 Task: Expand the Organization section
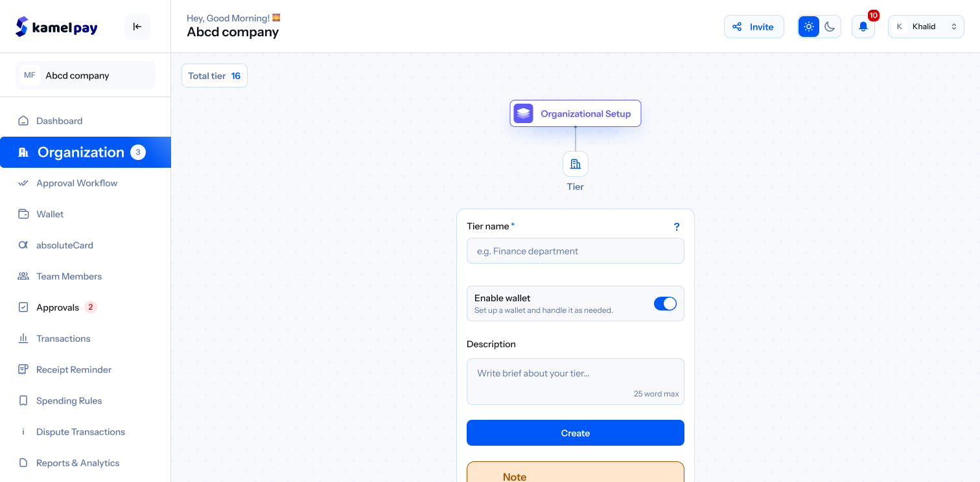(81, 152)
